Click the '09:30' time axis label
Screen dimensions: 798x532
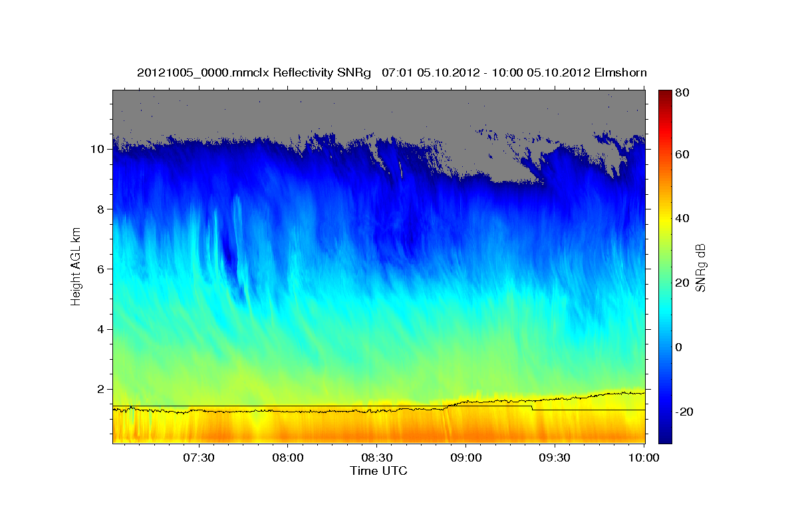click(x=554, y=458)
